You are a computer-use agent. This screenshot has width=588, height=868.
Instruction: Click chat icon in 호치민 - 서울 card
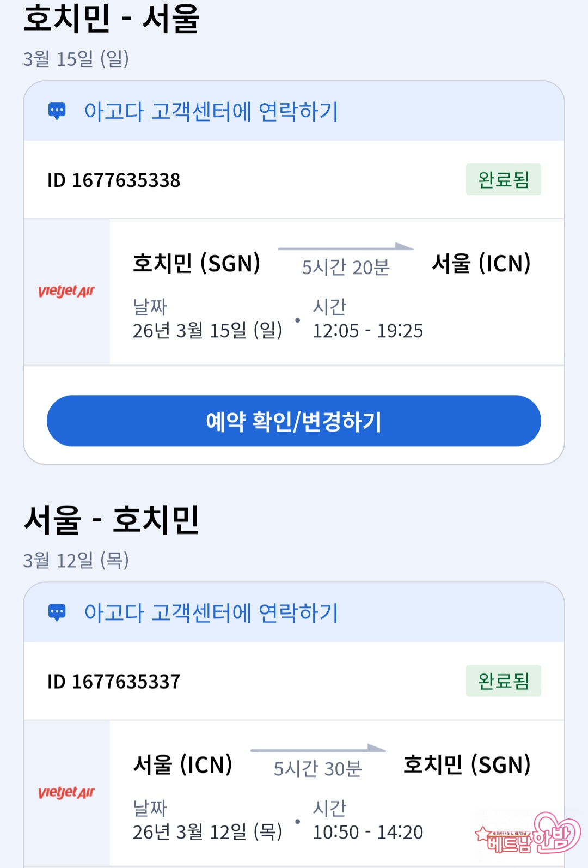(x=57, y=111)
